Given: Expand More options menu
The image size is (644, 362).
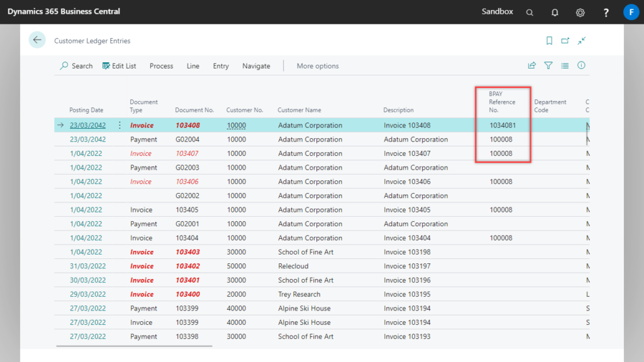Looking at the screenshot, I should (x=317, y=65).
